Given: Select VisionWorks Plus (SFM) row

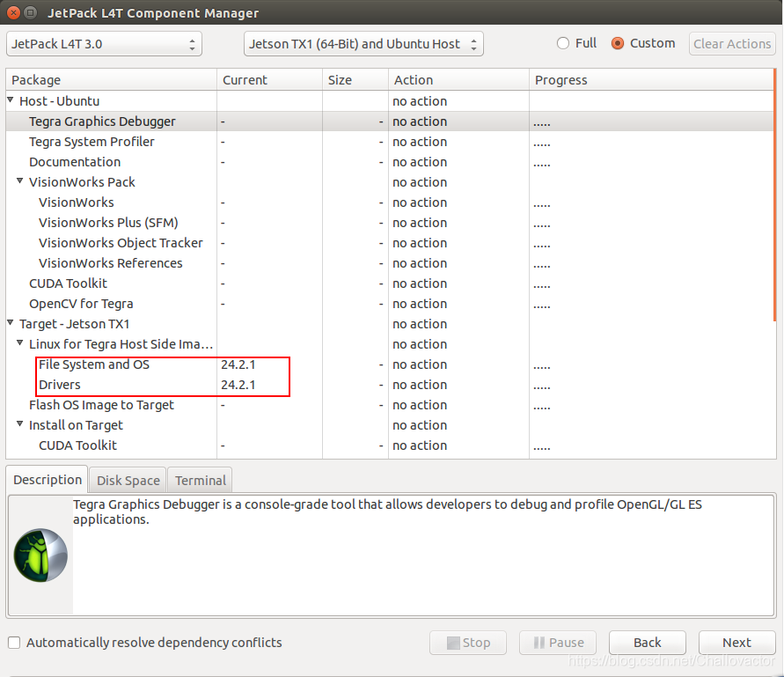Looking at the screenshot, I should [x=390, y=223].
